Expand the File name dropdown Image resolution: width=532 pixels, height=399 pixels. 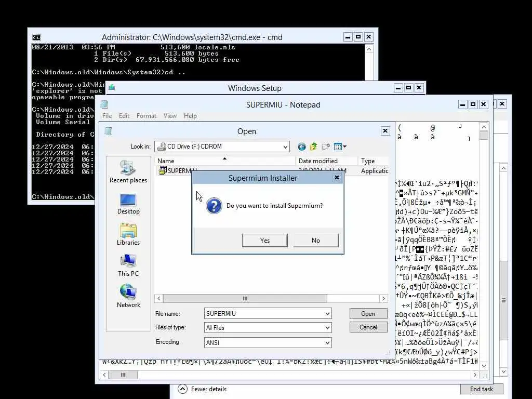tap(327, 313)
